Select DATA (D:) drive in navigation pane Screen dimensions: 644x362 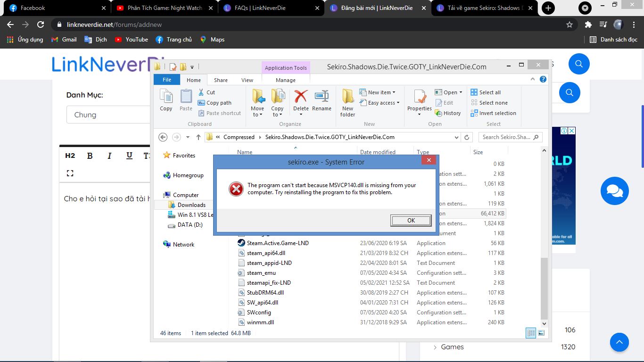[190, 225]
